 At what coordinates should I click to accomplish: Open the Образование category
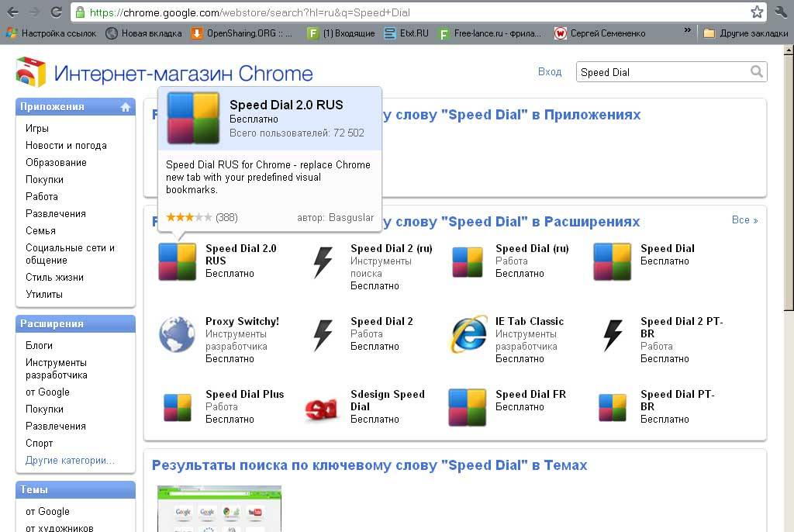[56, 163]
